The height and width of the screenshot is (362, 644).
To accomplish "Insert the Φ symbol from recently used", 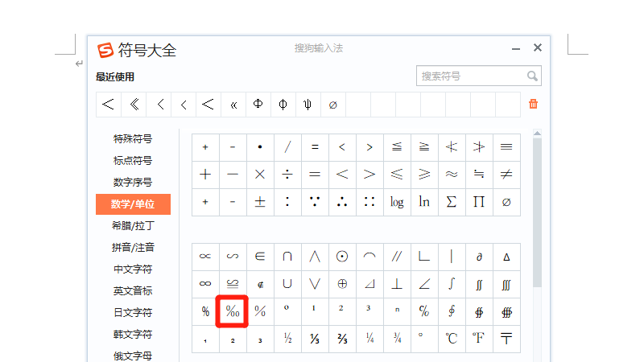I will pos(258,105).
